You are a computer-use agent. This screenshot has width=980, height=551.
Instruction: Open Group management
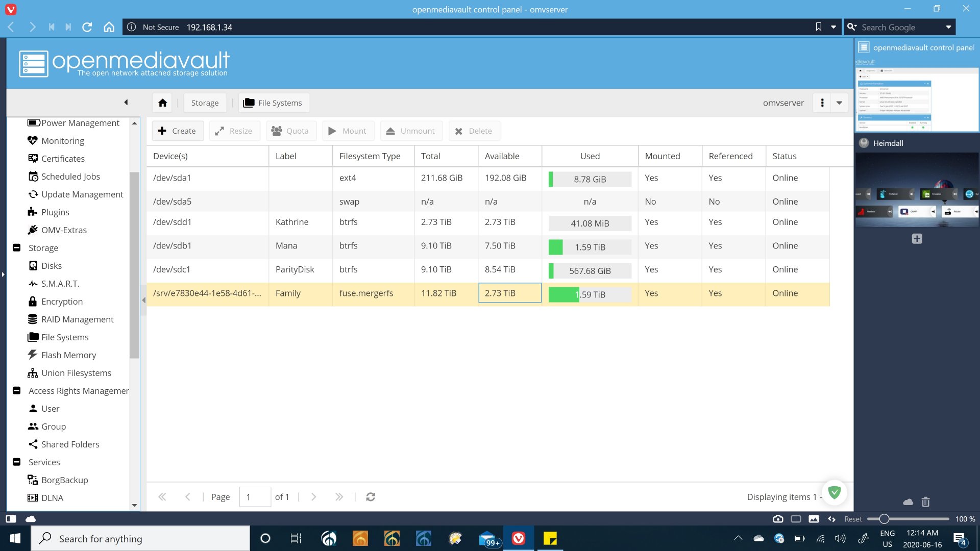click(47, 427)
